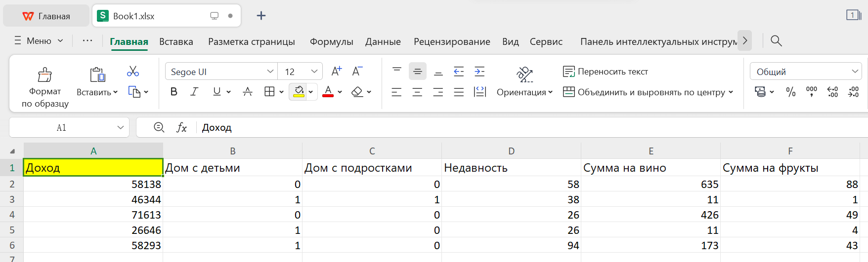The image size is (868, 262).
Task: Select cell E2 with value 635
Action: [651, 184]
